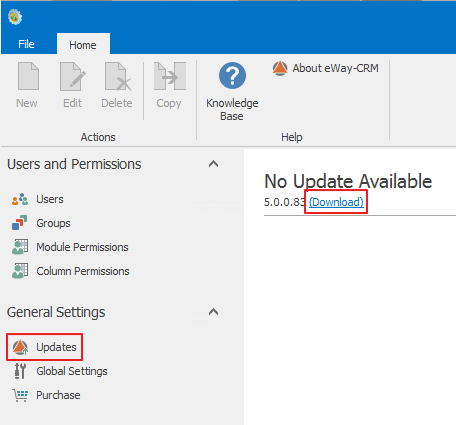Click the Edit document icon
This screenshot has width=456, height=425.
click(x=73, y=76)
